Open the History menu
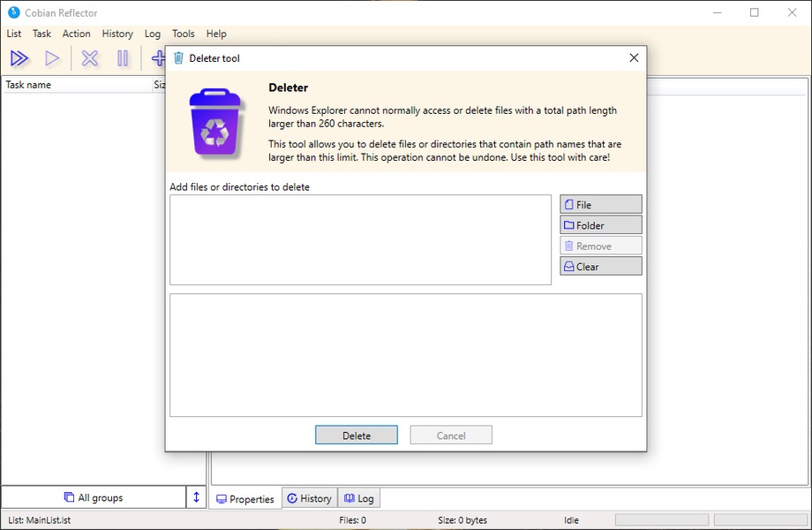 [117, 34]
